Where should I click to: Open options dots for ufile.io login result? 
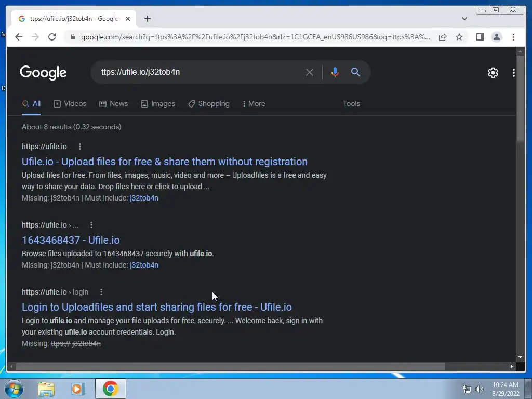(101, 292)
